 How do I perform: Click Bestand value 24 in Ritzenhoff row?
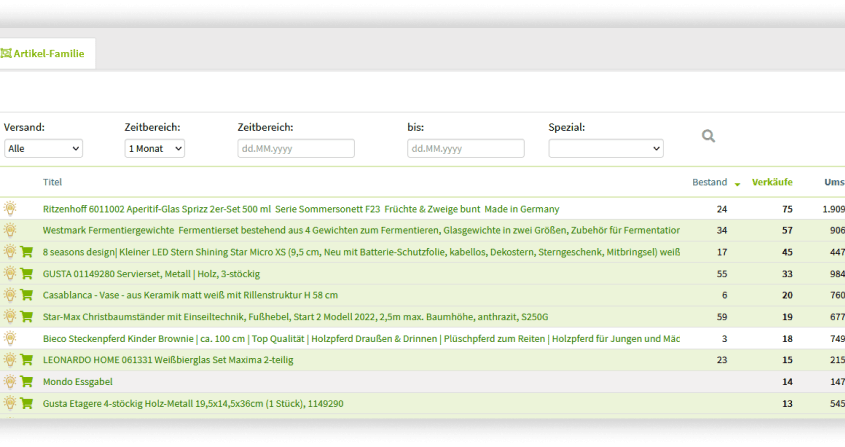[x=722, y=209]
